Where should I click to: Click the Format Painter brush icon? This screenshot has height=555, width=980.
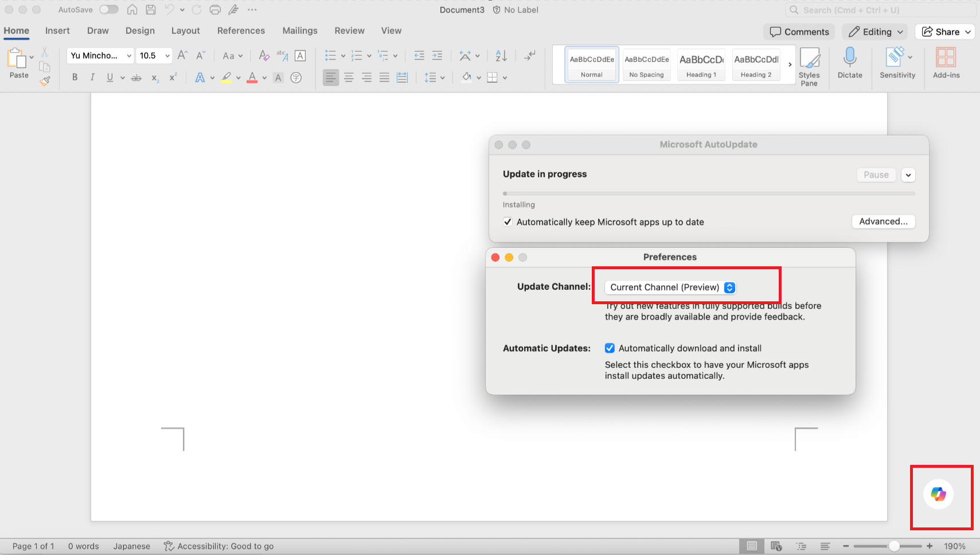point(45,81)
